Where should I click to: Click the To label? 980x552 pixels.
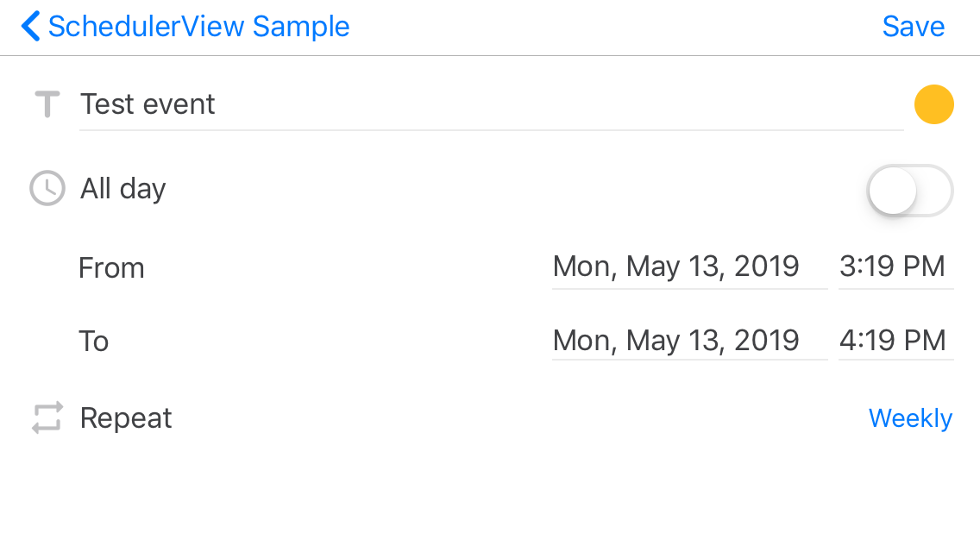[x=94, y=342]
